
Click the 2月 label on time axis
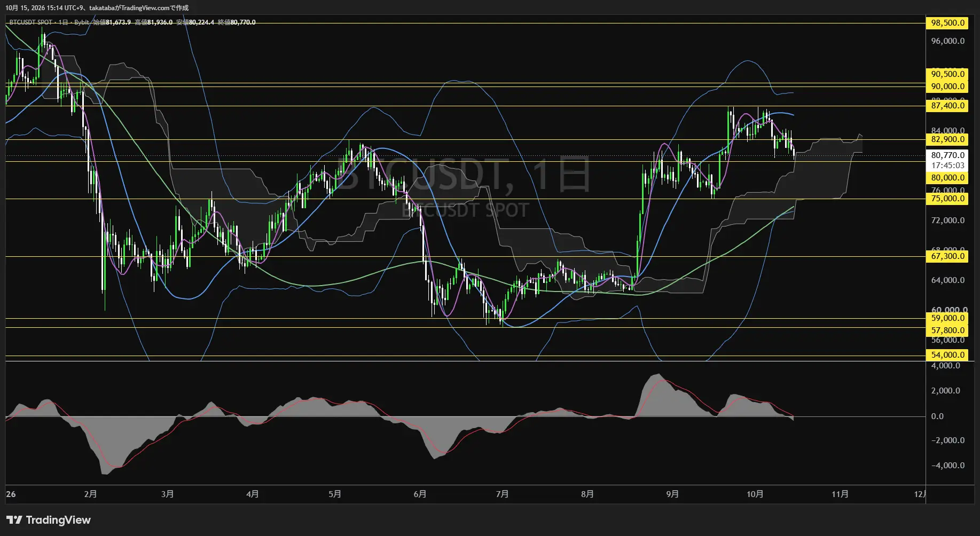[90, 494]
